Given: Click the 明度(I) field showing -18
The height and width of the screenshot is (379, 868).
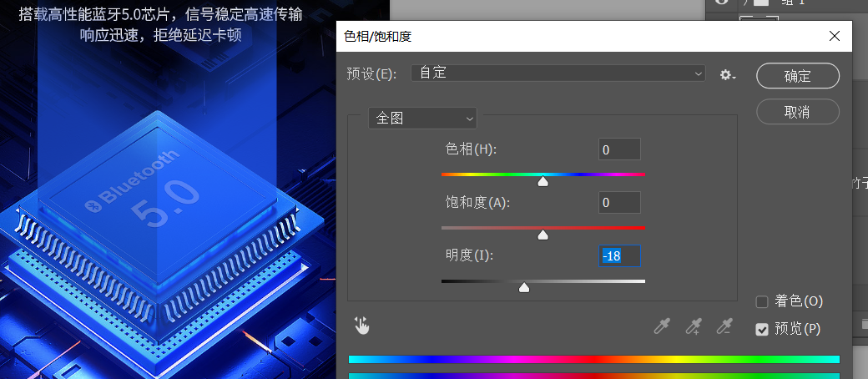Looking at the screenshot, I should 619,256.
